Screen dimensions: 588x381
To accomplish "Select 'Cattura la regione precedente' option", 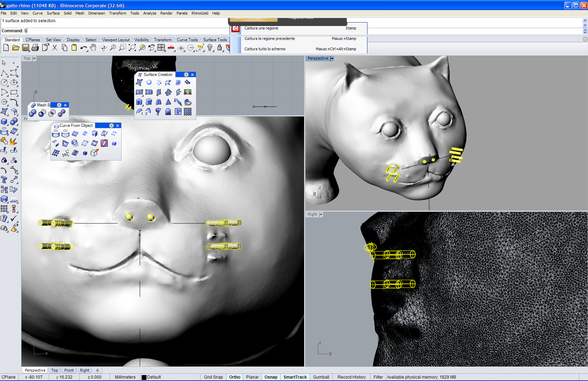I will click(299, 39).
